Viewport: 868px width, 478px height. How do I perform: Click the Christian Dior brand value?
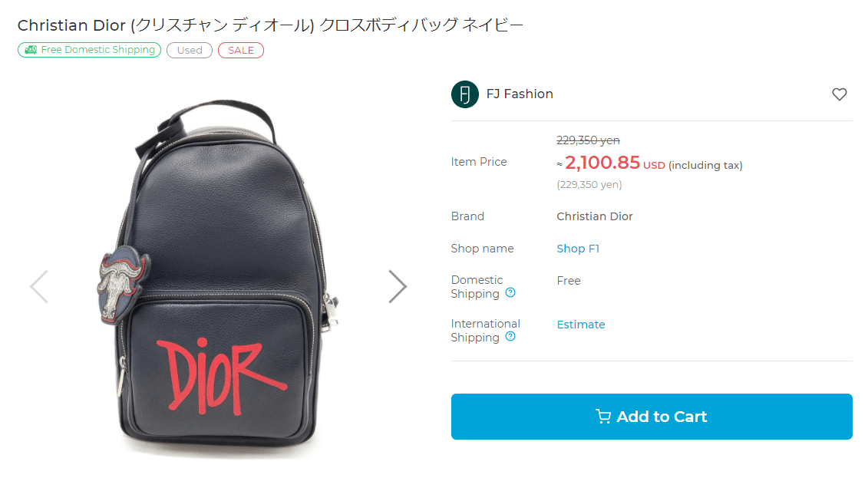pos(595,216)
